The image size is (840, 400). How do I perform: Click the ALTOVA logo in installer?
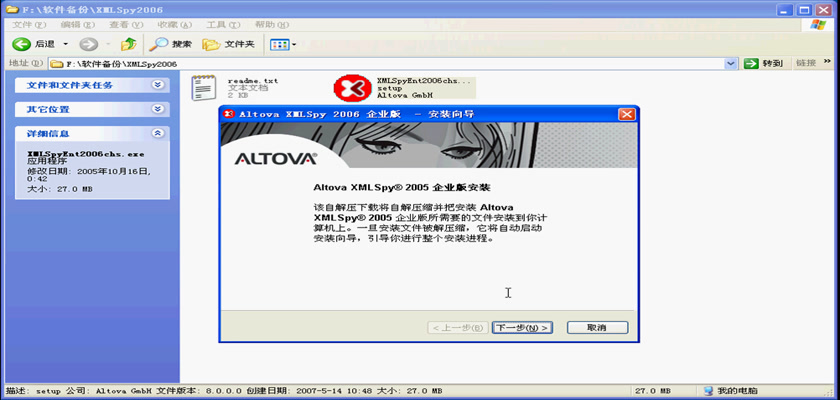(x=275, y=159)
